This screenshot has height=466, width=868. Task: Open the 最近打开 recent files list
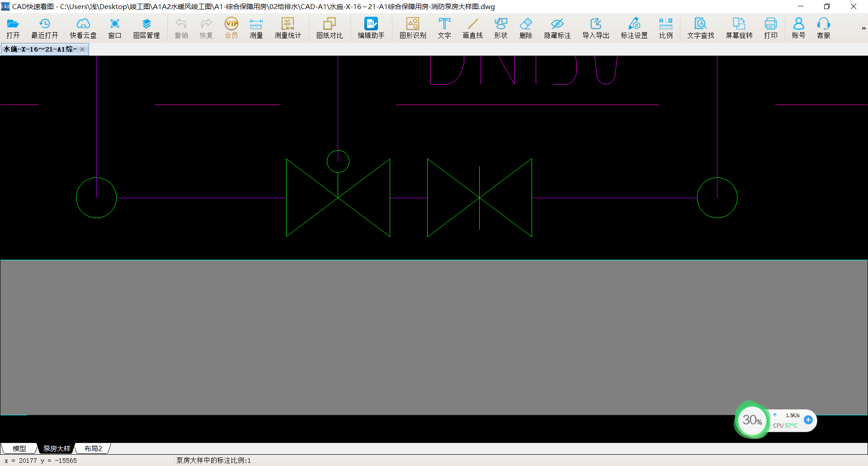pos(44,28)
